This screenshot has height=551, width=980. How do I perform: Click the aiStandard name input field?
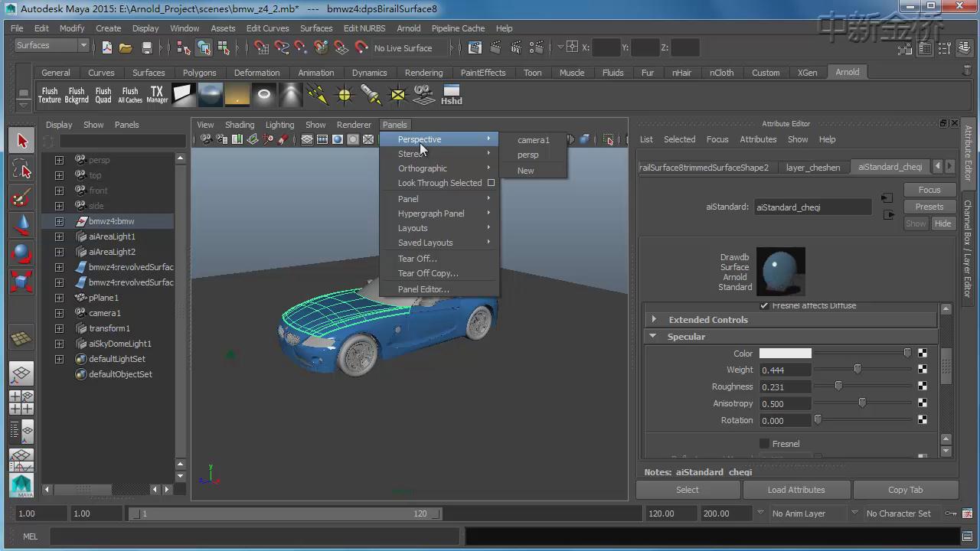[x=813, y=207]
